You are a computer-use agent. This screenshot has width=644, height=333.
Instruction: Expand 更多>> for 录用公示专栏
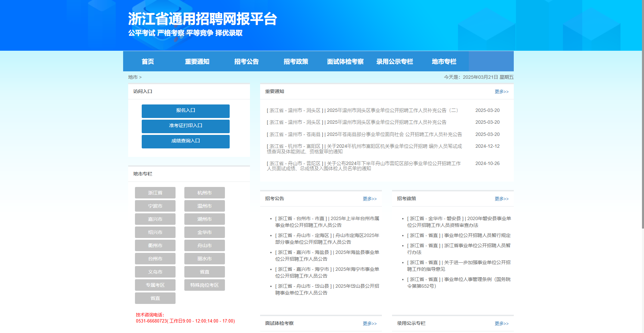(502, 323)
